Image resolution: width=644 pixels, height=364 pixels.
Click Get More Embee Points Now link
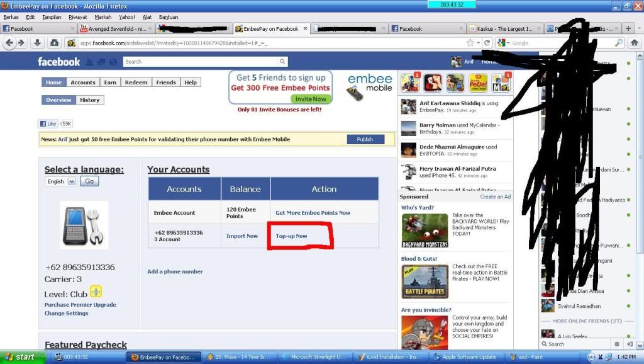point(313,213)
